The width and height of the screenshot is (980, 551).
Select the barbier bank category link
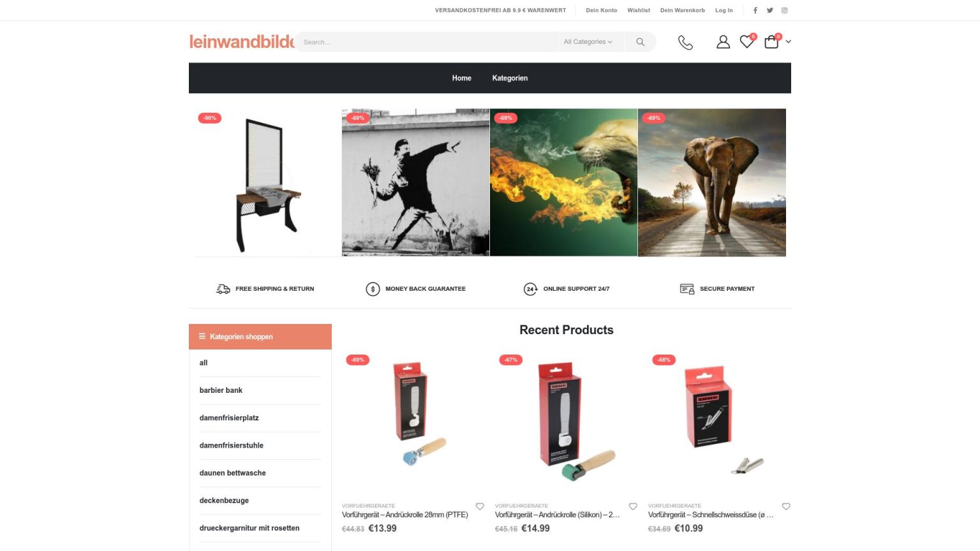pos(221,390)
